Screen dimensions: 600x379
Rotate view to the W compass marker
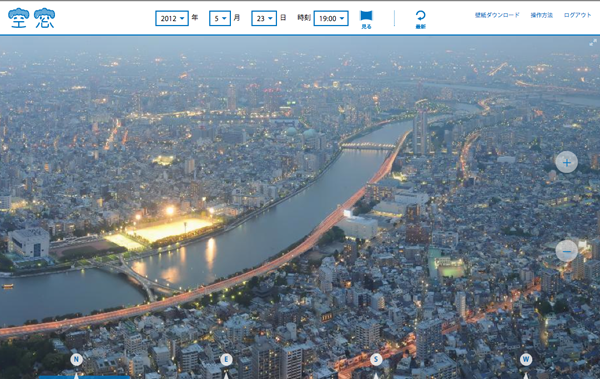pyautogui.click(x=526, y=359)
